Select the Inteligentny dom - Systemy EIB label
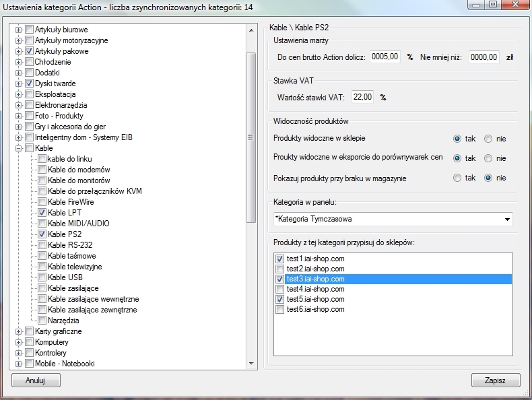Image resolution: width=532 pixels, height=400 pixels. tap(84, 137)
